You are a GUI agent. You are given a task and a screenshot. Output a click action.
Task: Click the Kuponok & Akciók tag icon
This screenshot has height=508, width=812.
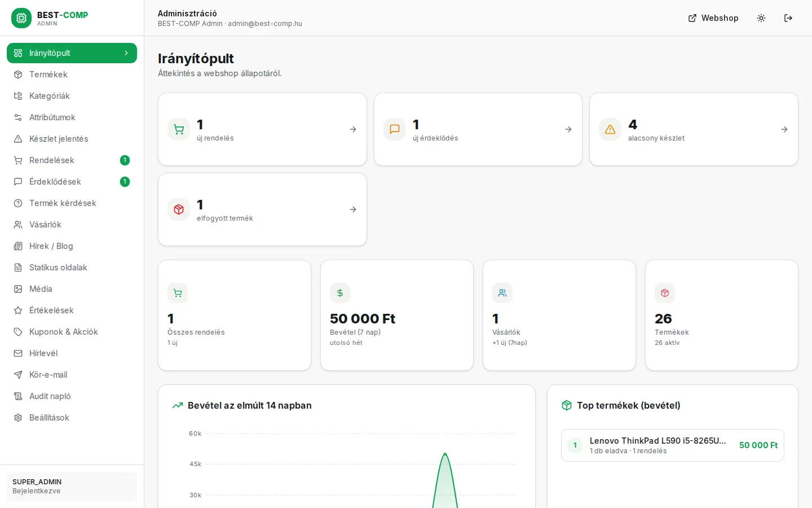coord(18,332)
